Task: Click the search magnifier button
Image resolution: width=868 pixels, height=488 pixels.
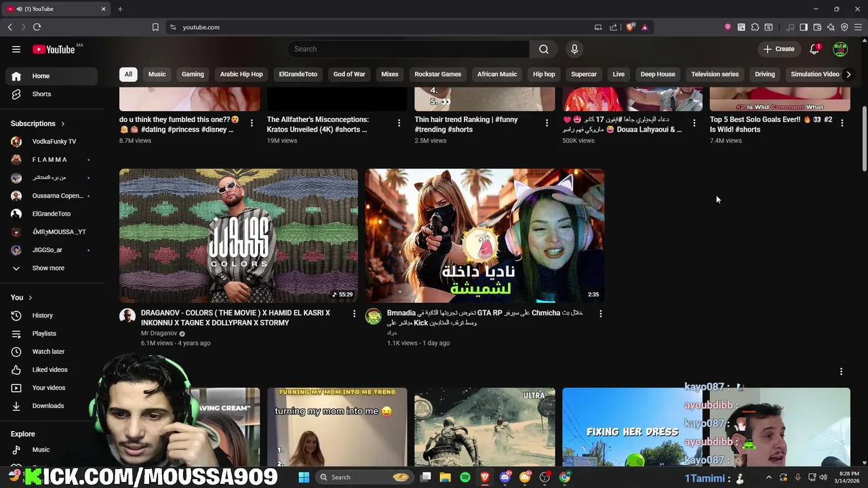Action: [x=544, y=49]
